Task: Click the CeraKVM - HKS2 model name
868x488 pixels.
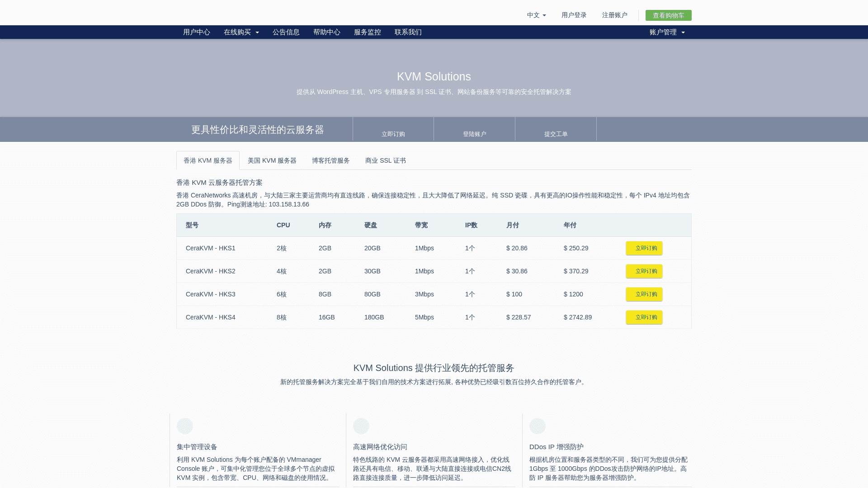Action: click(210, 271)
